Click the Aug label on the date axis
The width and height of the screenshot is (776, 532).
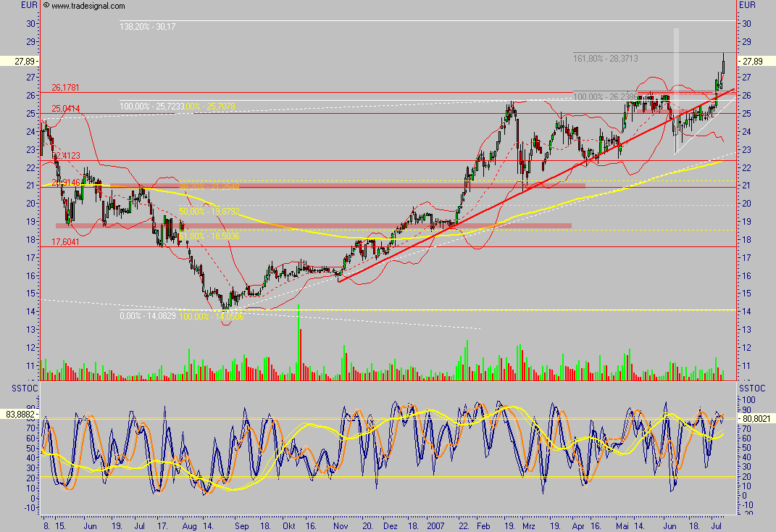(190, 525)
